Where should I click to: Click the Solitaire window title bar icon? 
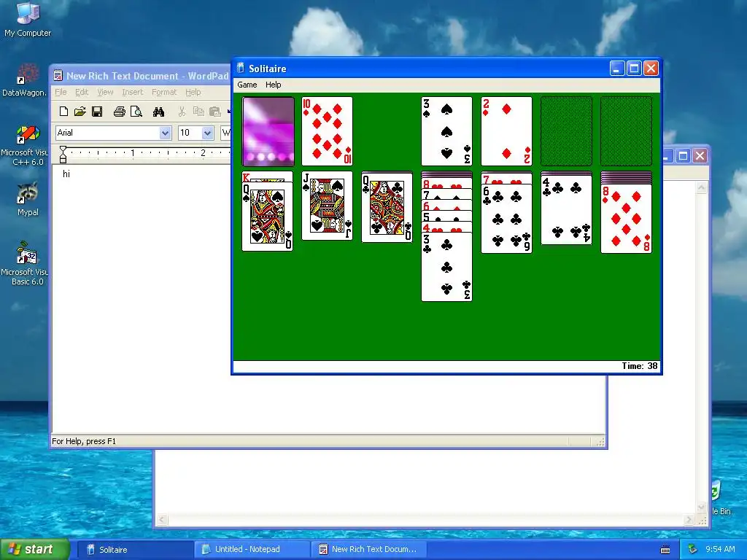click(x=241, y=69)
